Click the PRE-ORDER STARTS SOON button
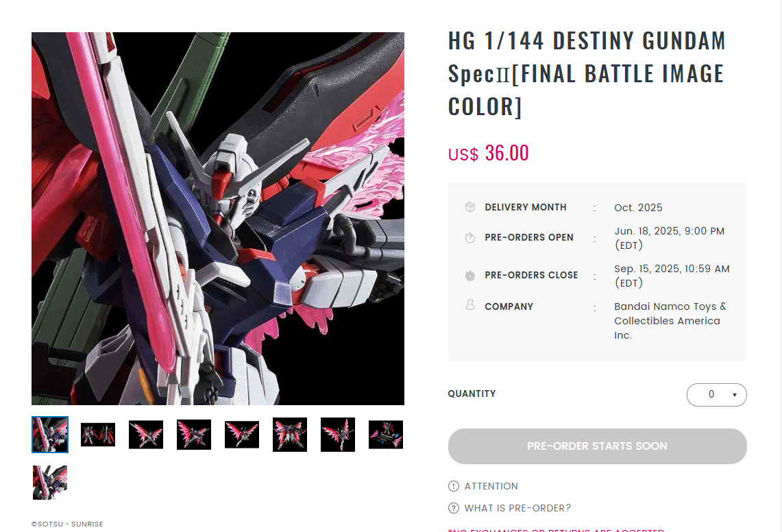This screenshot has height=532, width=782. 598,446
